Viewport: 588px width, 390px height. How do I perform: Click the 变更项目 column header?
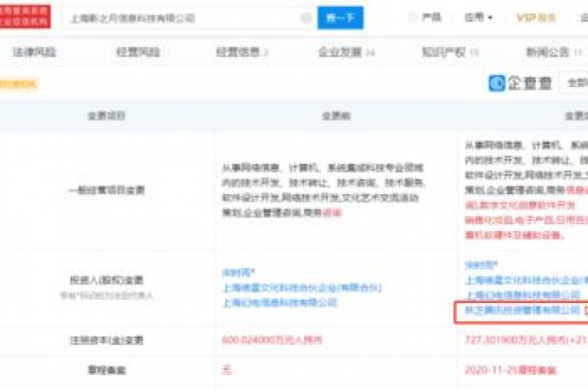point(106,115)
